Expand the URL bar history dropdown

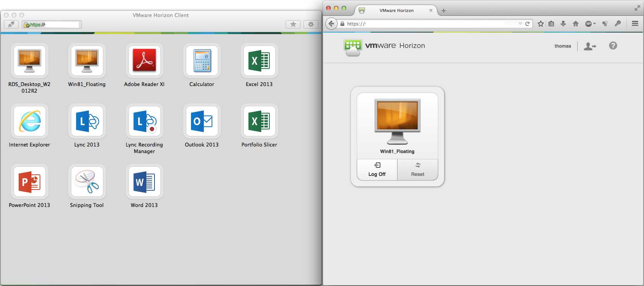(x=520, y=24)
